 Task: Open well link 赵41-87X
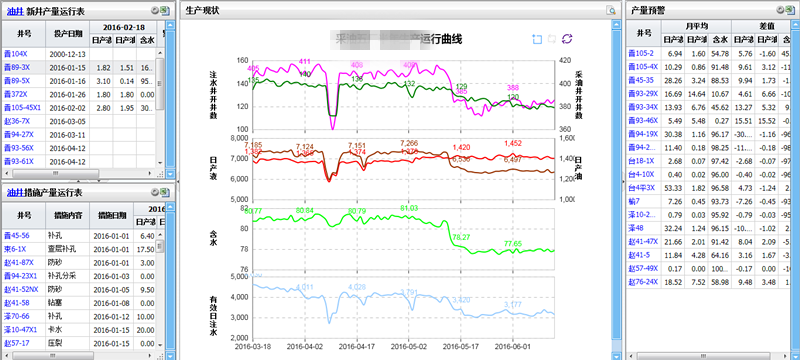pyautogui.click(x=18, y=263)
